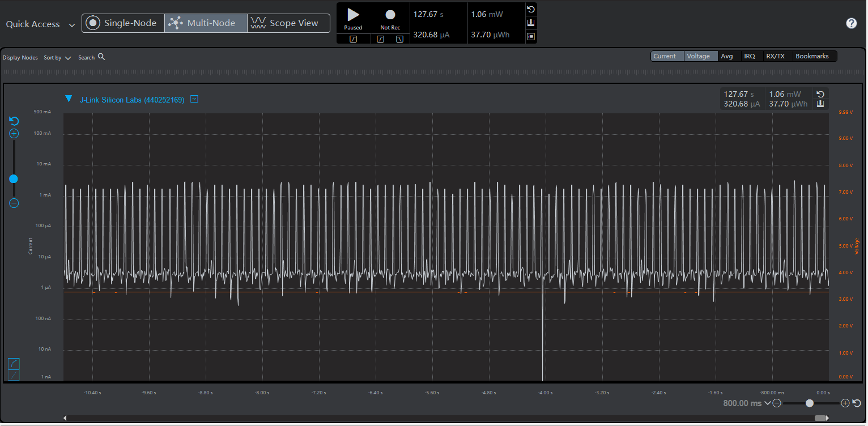Click the Display Nodes button
The image size is (868, 426).
(20, 58)
